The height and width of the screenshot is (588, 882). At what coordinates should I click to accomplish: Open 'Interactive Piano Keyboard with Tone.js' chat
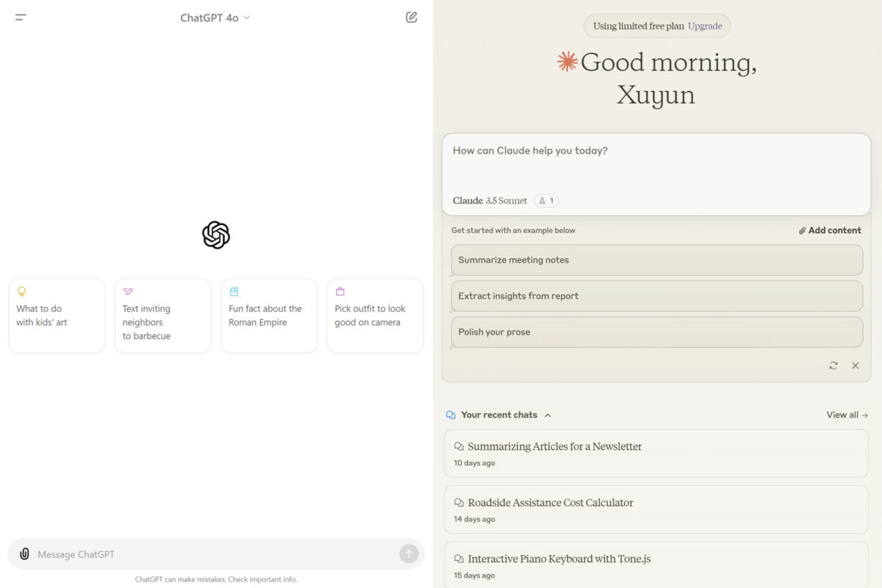coord(656,565)
